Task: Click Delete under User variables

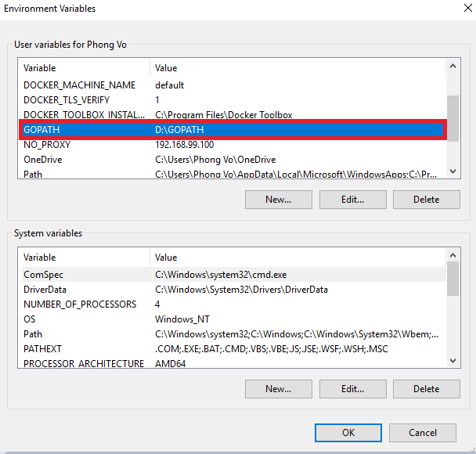Action: point(427,200)
